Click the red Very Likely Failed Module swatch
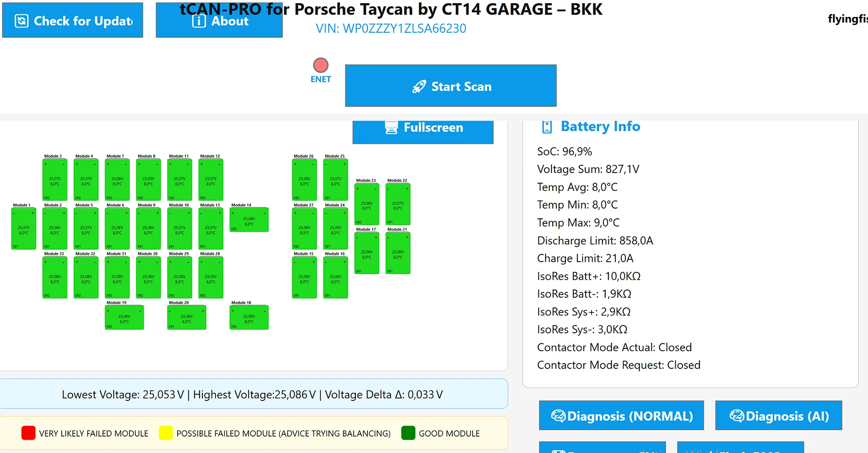The image size is (868, 453). pyautogui.click(x=28, y=433)
